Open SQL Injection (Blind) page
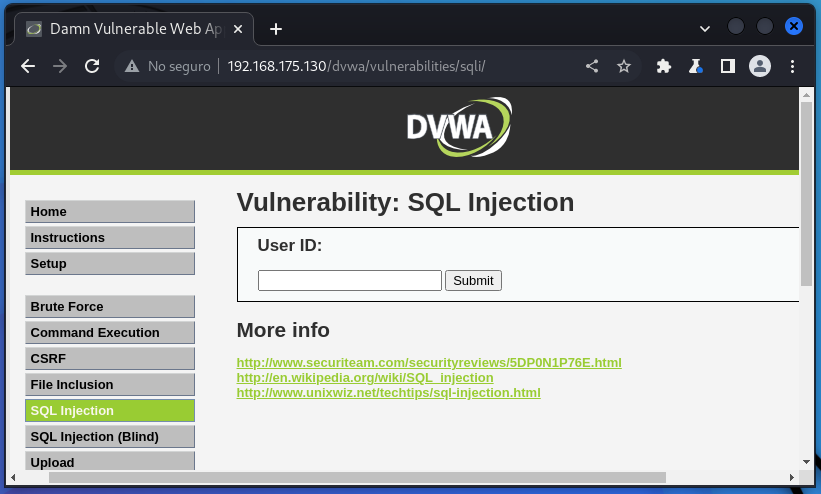 pos(110,437)
